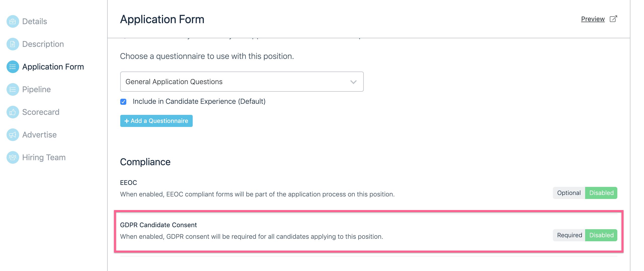
Task: Toggle the EEOC Disabled switch
Action: 601,193
